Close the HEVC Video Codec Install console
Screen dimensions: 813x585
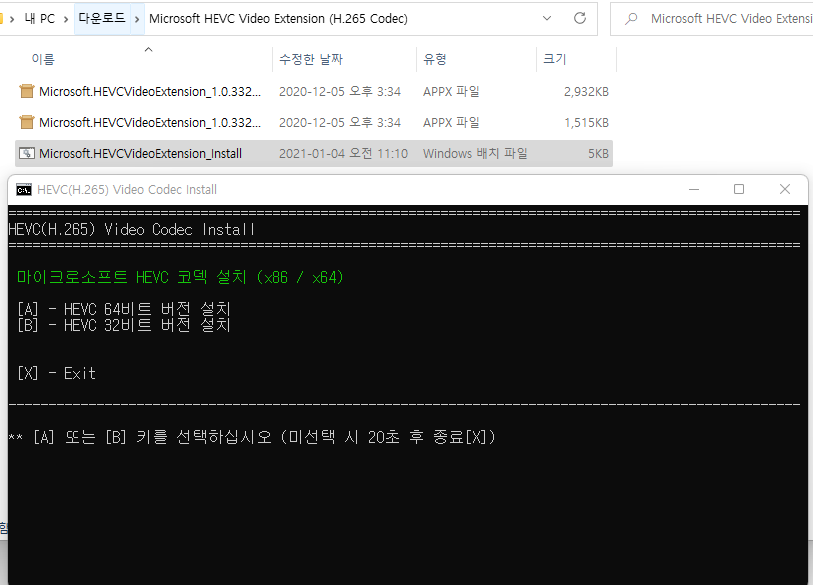point(785,189)
